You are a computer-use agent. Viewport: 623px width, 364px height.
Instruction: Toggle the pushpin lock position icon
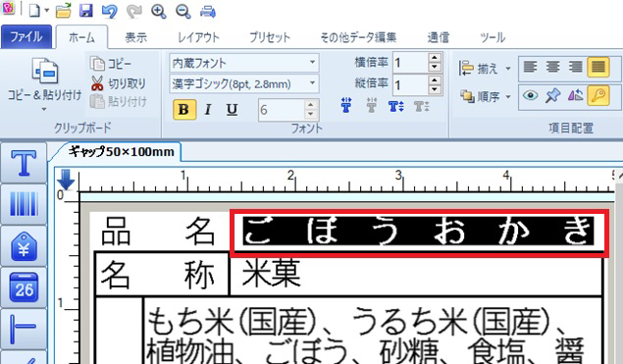(552, 95)
